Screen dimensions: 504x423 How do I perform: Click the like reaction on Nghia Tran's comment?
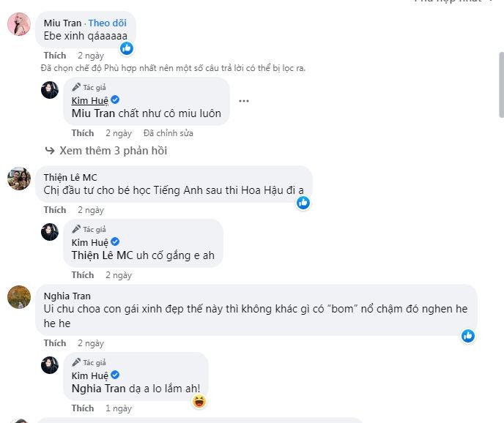pyautogui.click(x=468, y=336)
